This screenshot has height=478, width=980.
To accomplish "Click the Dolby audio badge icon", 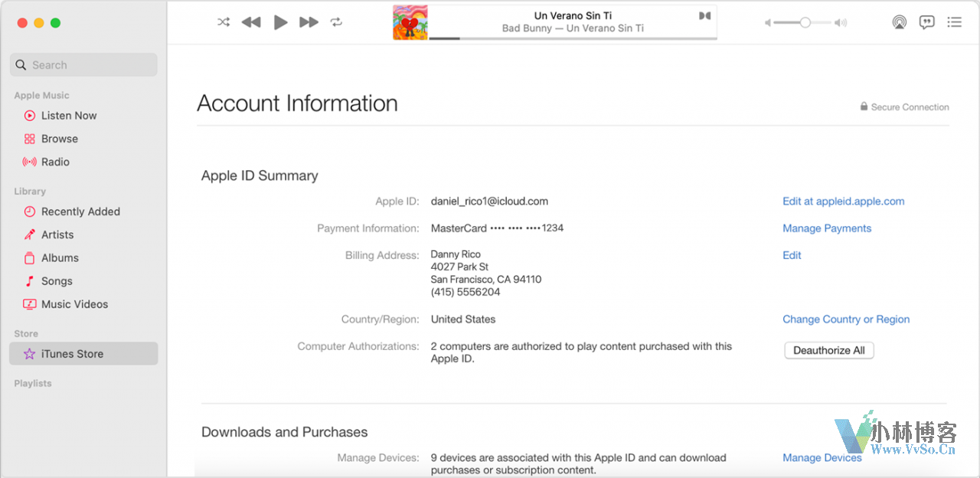I will pos(705,15).
